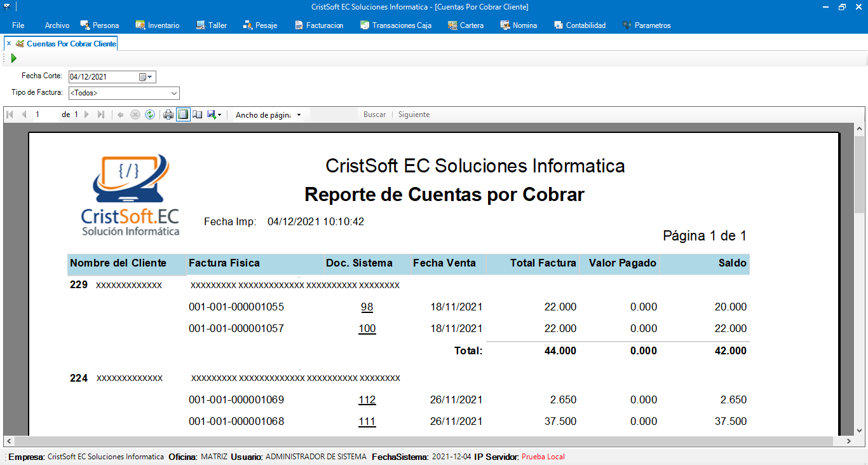868x465 pixels.
Task: Close the Cuentas Por Cobrar Cliente tab
Action: [9, 44]
